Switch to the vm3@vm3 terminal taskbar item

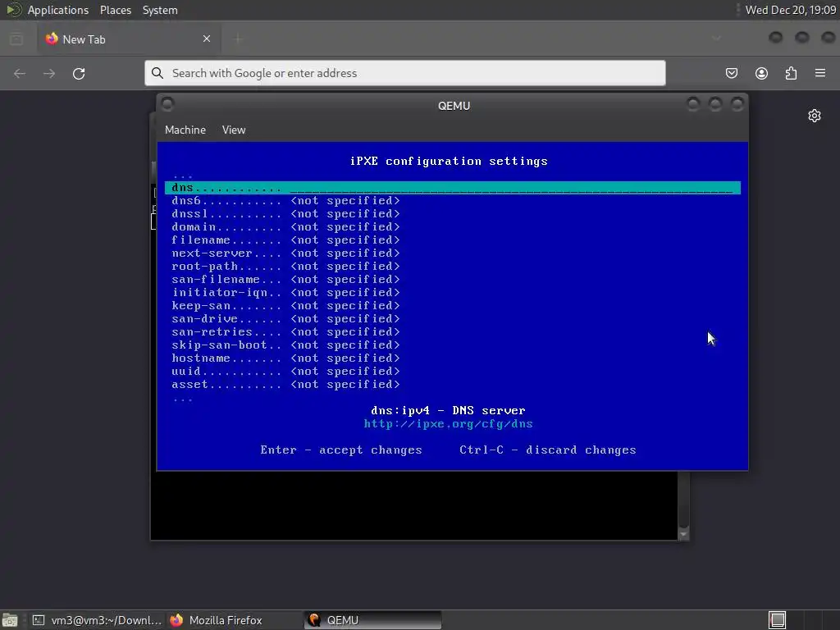point(97,620)
